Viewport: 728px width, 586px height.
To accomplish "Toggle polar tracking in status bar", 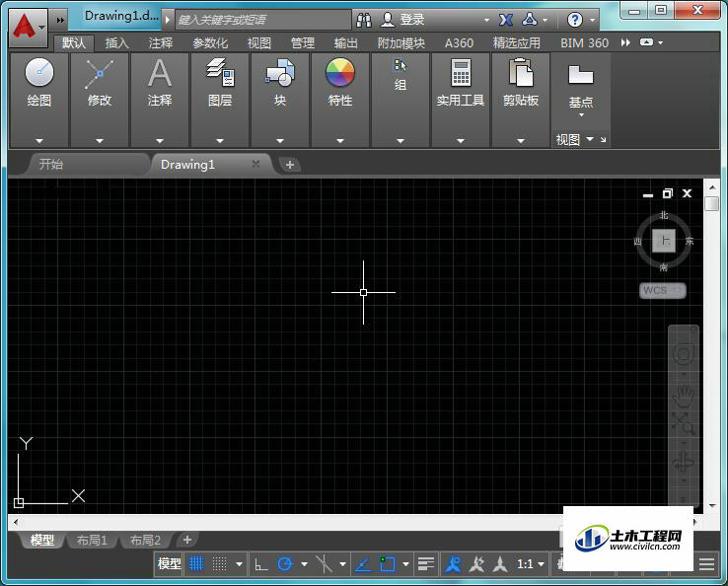I will point(285,563).
